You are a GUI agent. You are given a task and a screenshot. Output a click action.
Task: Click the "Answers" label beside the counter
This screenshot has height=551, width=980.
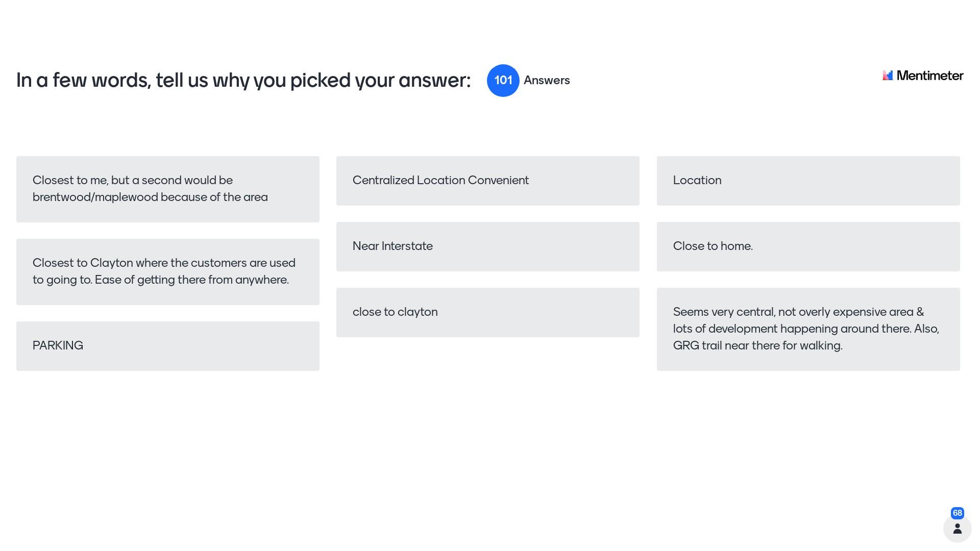point(547,81)
